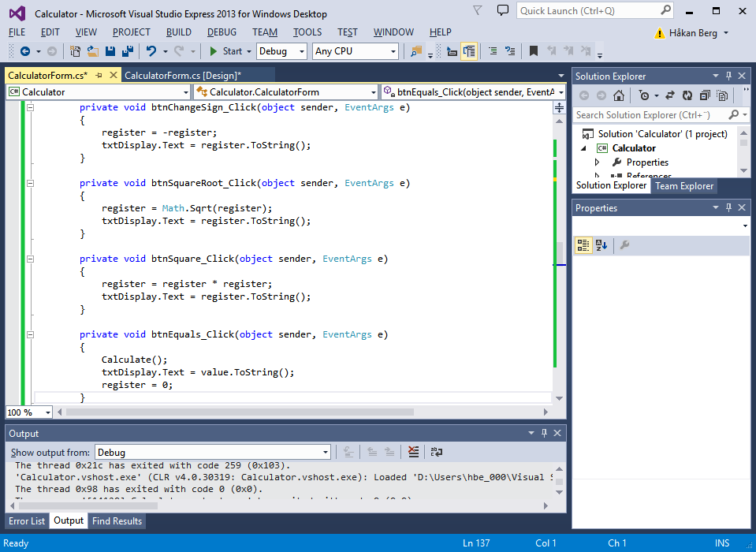Comment out the selected lines icon
Screen dimensions: 756x552
tap(492, 50)
